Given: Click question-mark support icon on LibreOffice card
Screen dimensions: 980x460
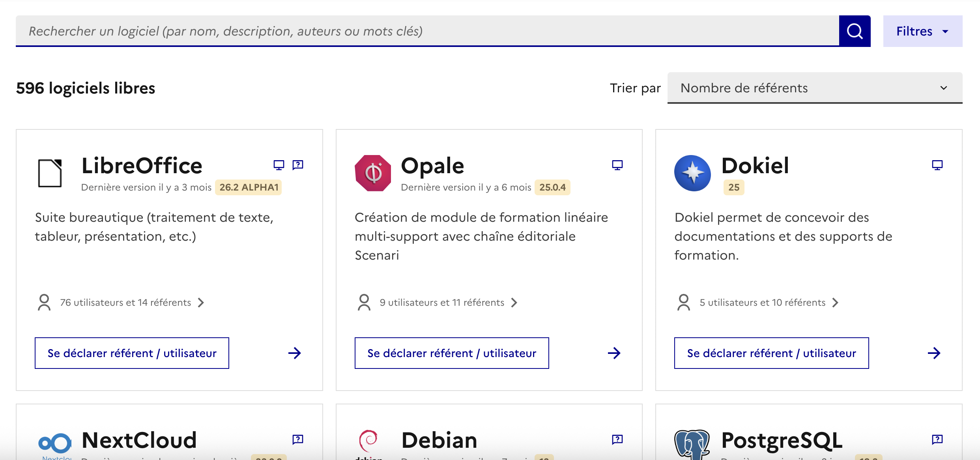Looking at the screenshot, I should (298, 165).
